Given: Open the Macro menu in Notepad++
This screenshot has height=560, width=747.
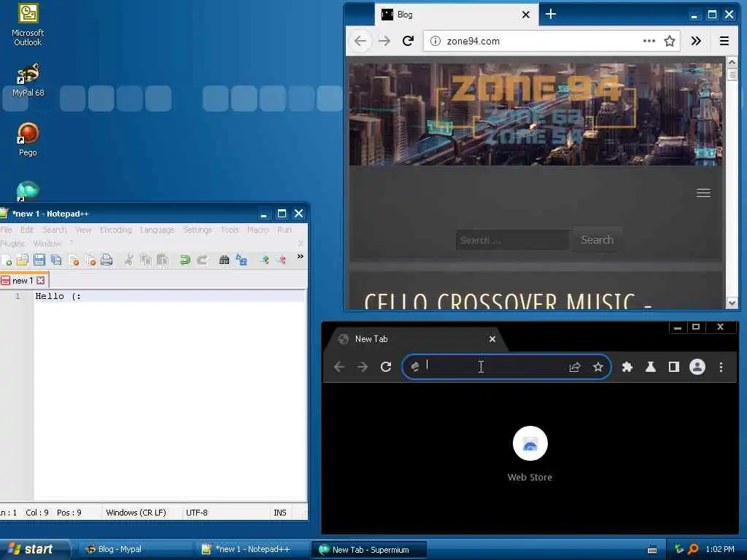Looking at the screenshot, I should [258, 230].
